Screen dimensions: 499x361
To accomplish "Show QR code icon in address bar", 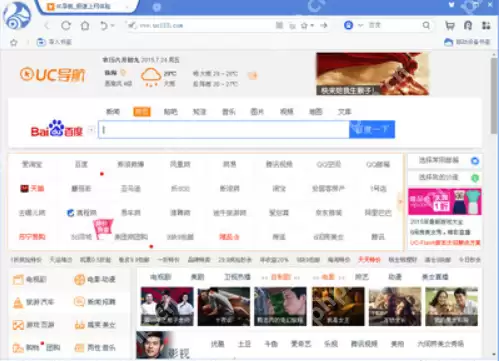I will click(279, 25).
